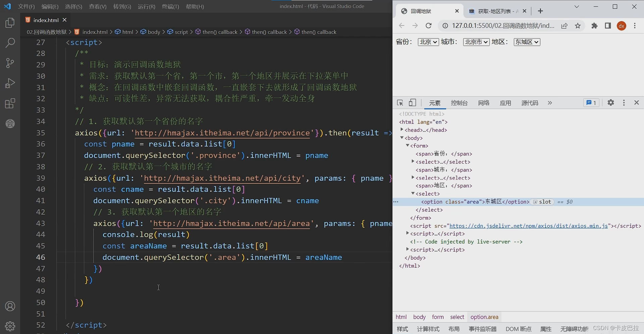Close the DevTools panel
The height and width of the screenshot is (334, 644).
coord(637,103)
